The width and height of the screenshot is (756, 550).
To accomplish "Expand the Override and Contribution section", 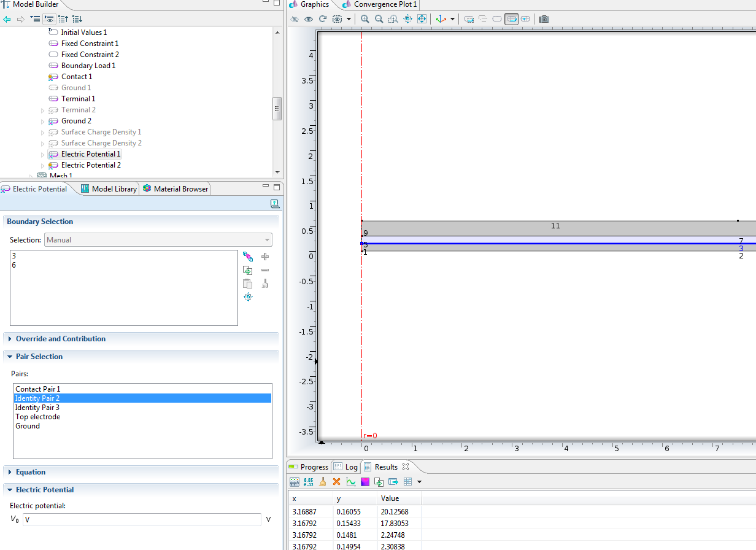I will click(x=60, y=339).
